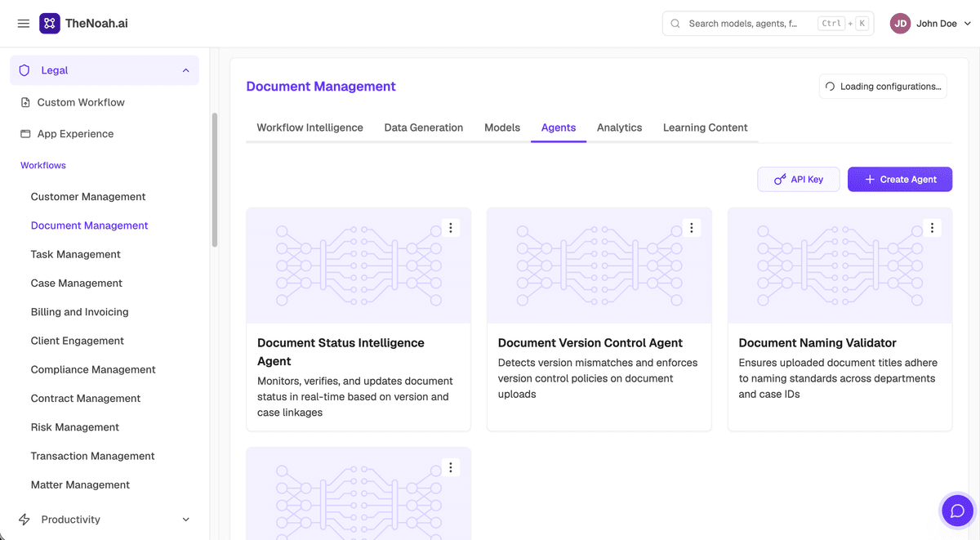The image size is (980, 540).
Task: Click the sidebar vertical scrollbar
Action: 215,180
